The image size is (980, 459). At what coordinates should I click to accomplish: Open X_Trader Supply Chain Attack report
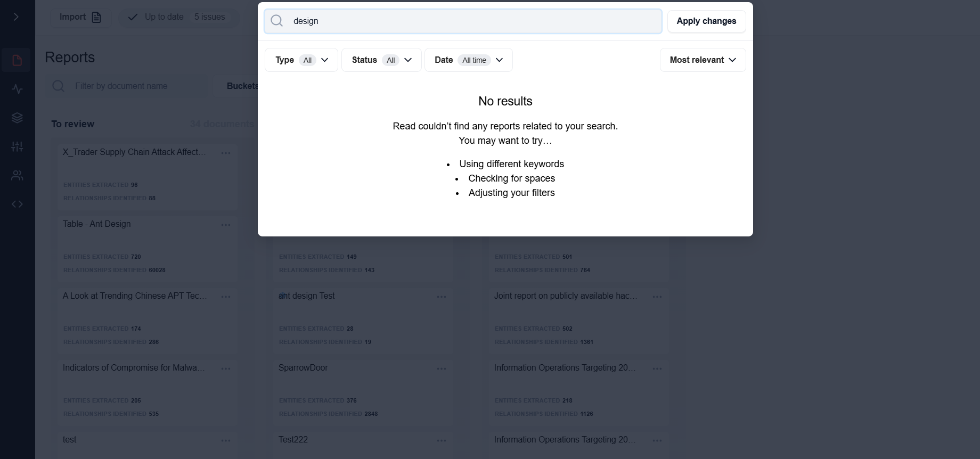click(134, 152)
